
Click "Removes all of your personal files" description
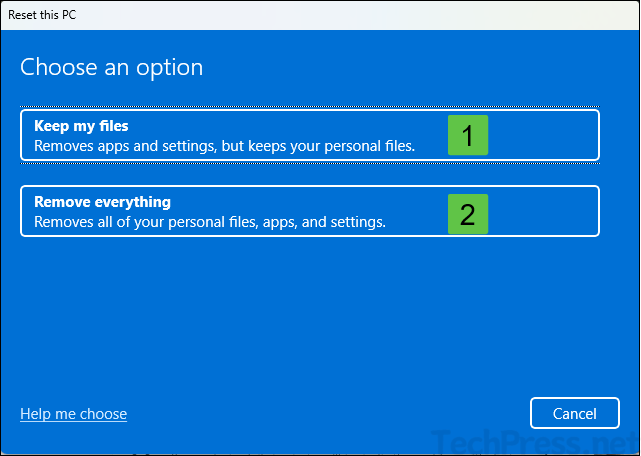[150, 222]
